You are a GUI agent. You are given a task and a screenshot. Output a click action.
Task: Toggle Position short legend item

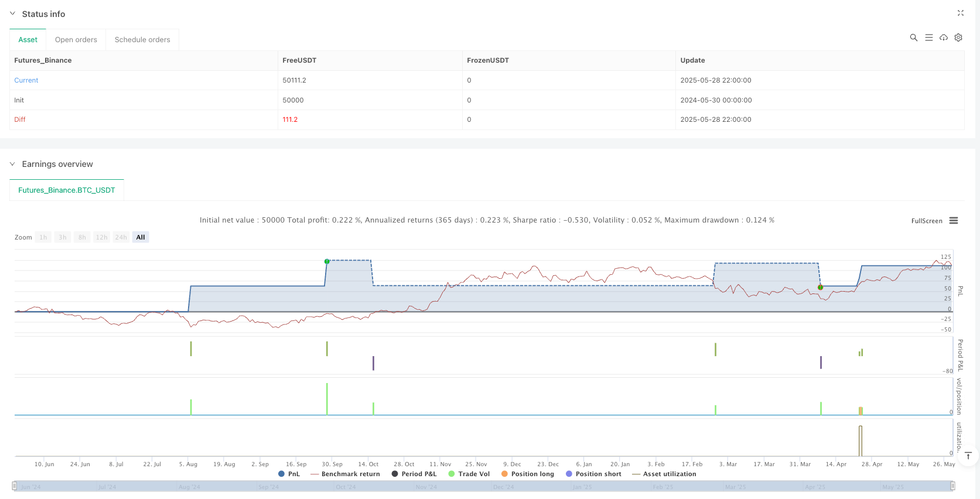click(x=593, y=474)
